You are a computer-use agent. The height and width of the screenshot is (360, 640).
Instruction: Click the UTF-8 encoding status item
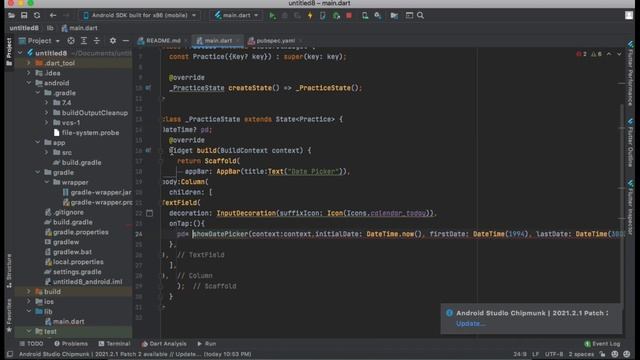(x=554, y=354)
